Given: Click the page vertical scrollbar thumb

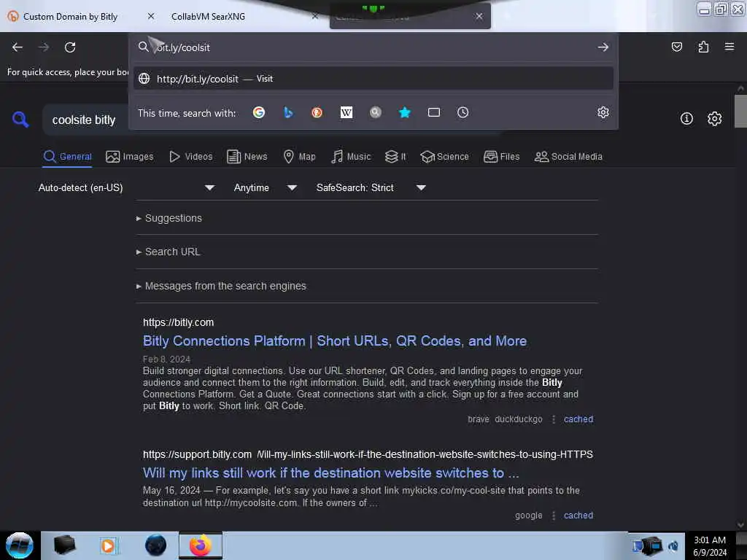Looking at the screenshot, I should pos(740,112).
